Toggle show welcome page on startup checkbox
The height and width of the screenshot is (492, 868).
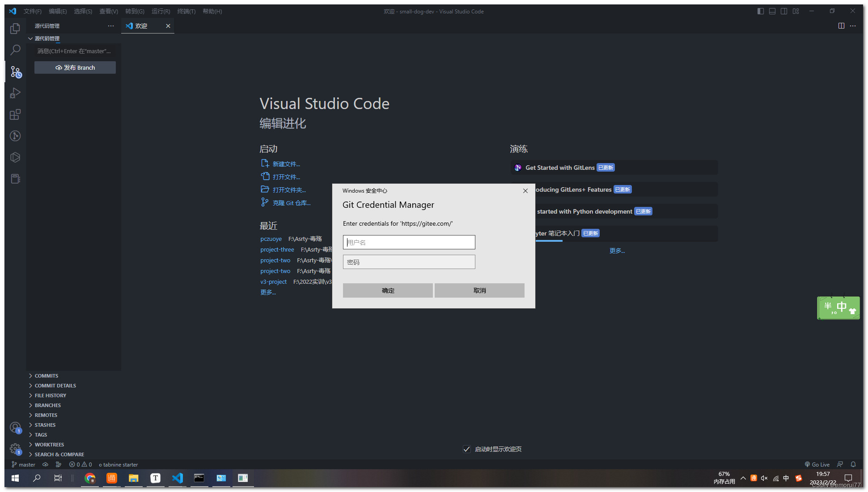click(x=466, y=449)
